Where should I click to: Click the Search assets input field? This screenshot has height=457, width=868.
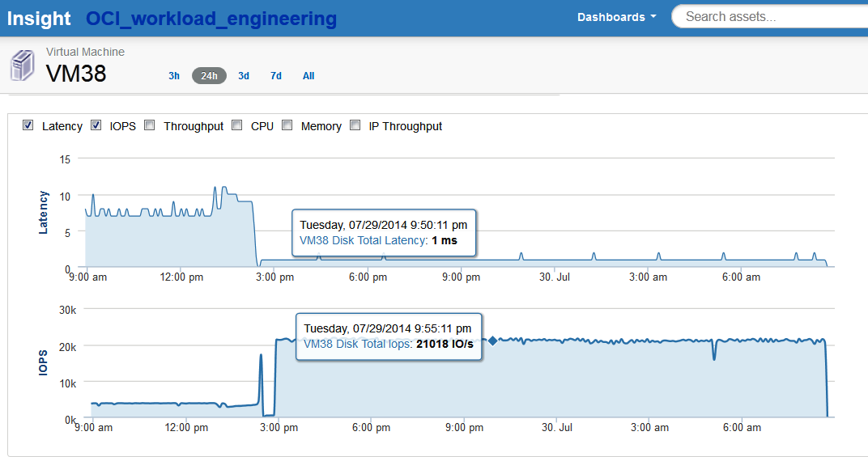[769, 17]
